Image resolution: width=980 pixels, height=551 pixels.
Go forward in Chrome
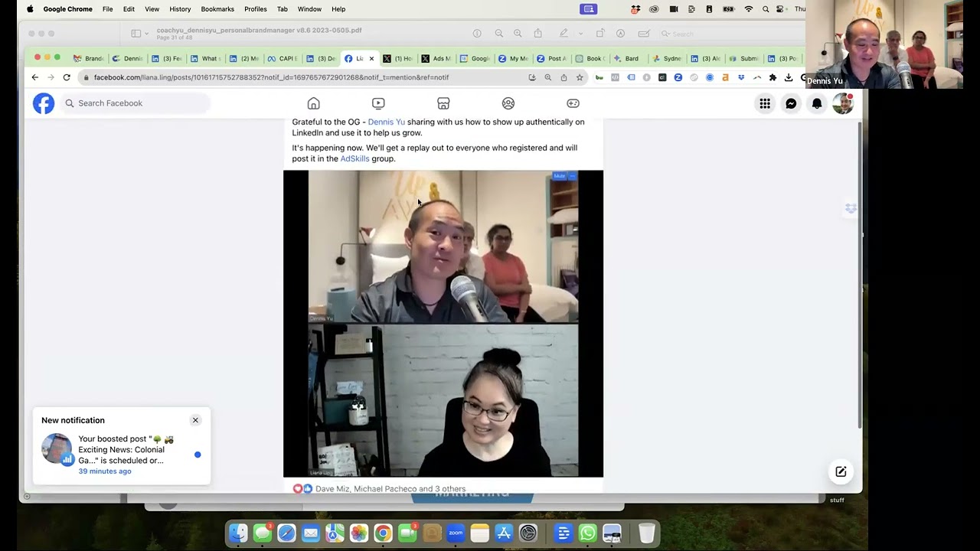tap(51, 77)
